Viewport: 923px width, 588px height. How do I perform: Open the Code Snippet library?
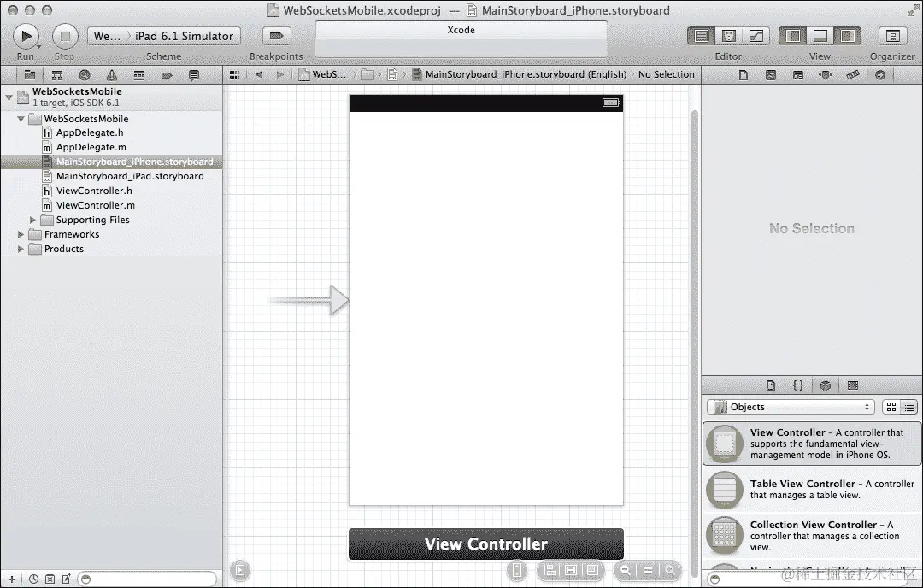799,385
